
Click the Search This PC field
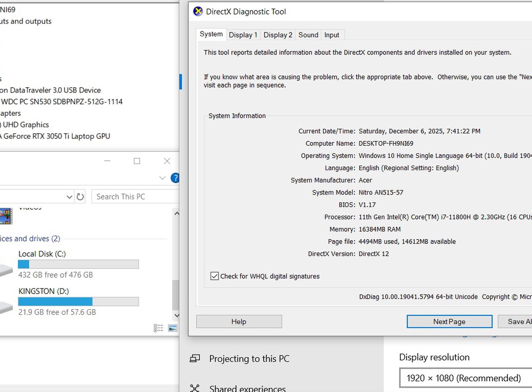(x=134, y=197)
